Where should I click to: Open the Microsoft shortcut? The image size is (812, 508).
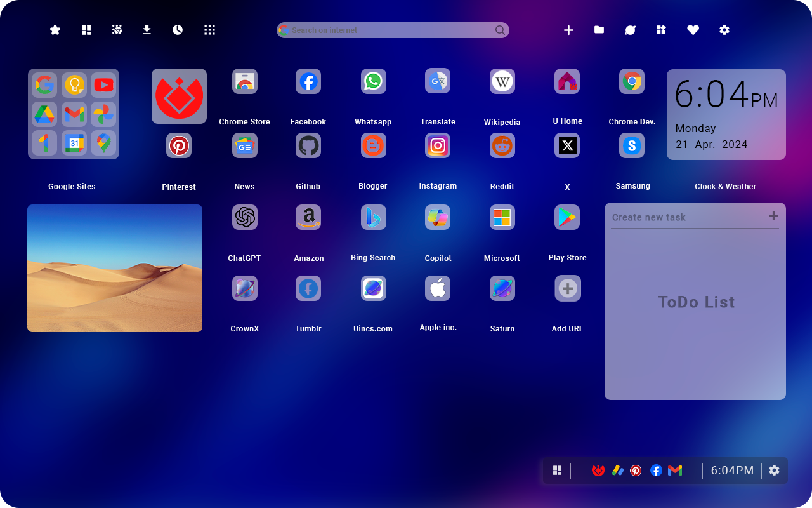tap(502, 217)
